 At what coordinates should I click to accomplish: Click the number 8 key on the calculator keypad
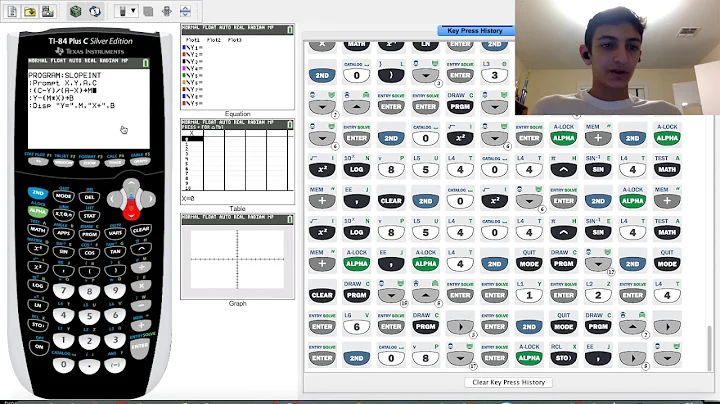coord(89,291)
